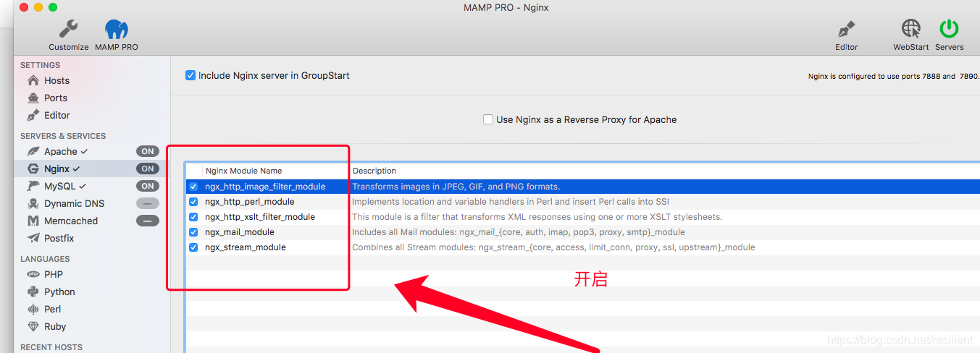Select ngx_http_xslt_filter_module row name

[x=260, y=217]
